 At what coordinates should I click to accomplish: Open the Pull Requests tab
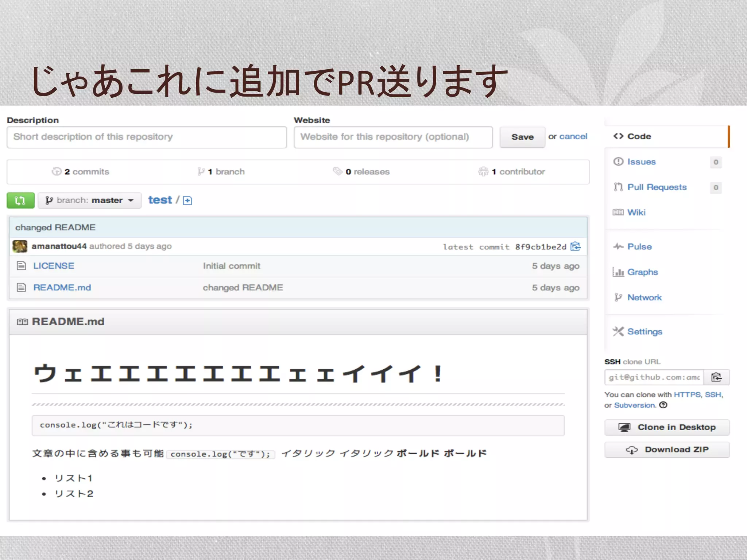pos(657,187)
